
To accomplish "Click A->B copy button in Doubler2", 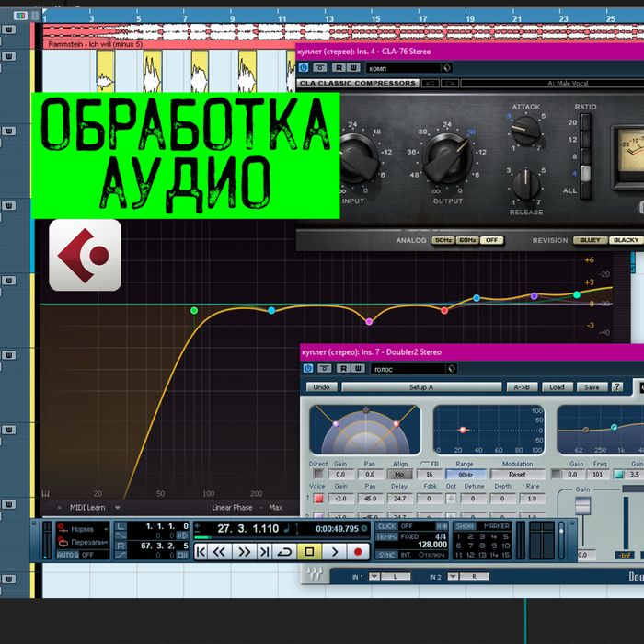I will [522, 387].
